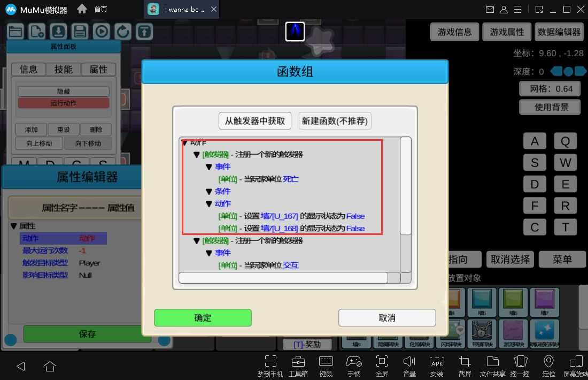Click the horizontal scrollbar in function list
Screen dimensions: 588x380
point(283,278)
